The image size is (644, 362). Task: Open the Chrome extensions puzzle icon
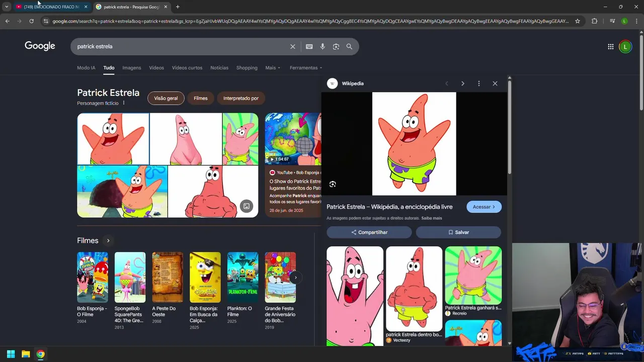click(594, 21)
